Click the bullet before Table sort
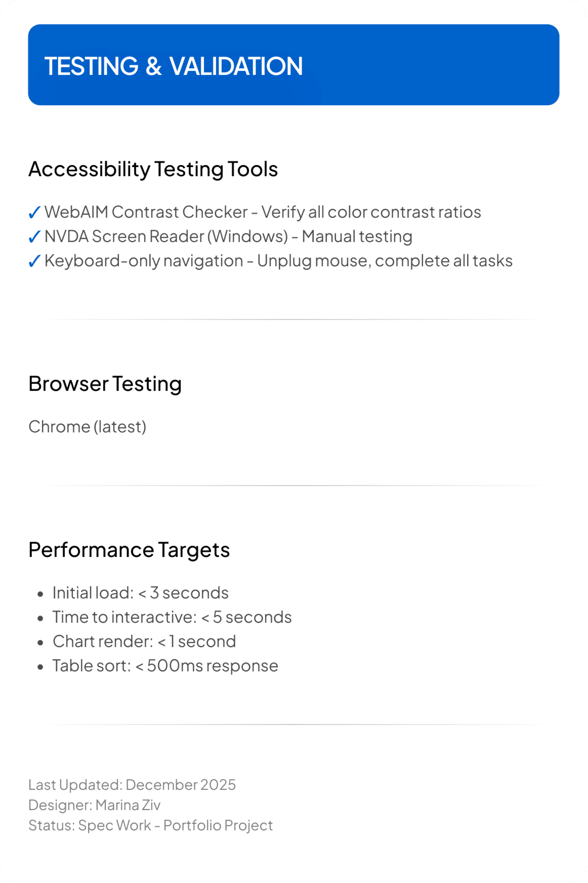The width and height of the screenshot is (588, 883). [x=41, y=667]
